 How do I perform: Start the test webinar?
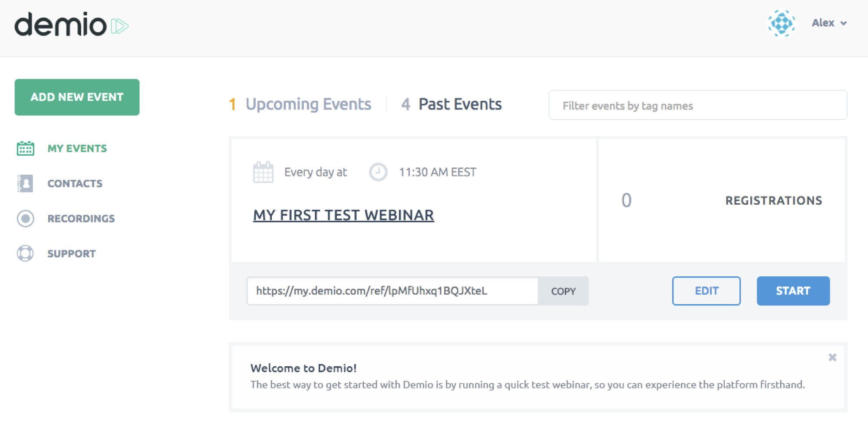point(793,291)
